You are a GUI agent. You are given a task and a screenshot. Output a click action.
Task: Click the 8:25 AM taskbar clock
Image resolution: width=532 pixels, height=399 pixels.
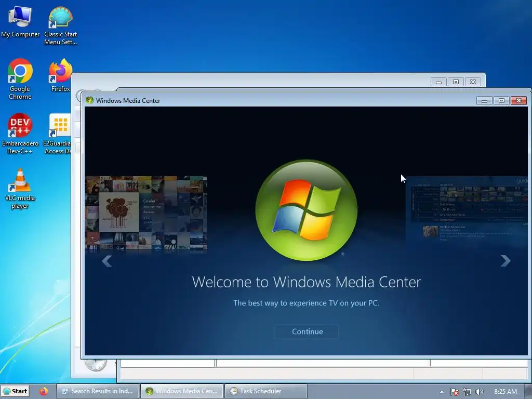click(506, 392)
